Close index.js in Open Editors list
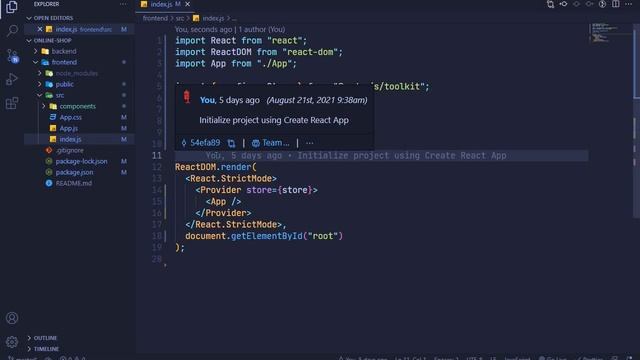Viewport: 640px width, 360px height. tap(40, 29)
